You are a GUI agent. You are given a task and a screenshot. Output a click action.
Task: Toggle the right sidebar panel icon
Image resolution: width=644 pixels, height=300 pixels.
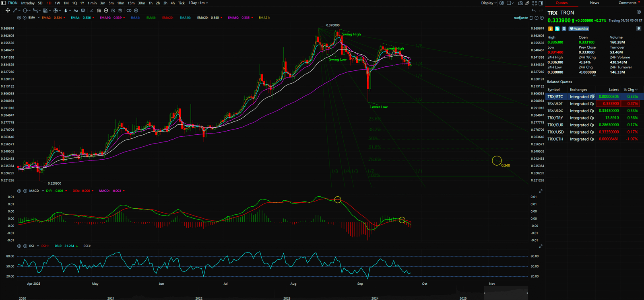coord(541,3)
